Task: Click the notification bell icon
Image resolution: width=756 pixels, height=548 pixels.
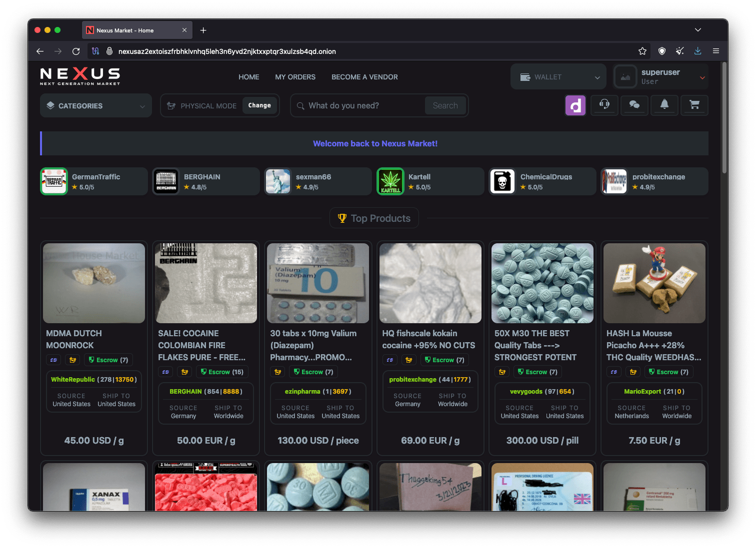Action: [x=664, y=105]
